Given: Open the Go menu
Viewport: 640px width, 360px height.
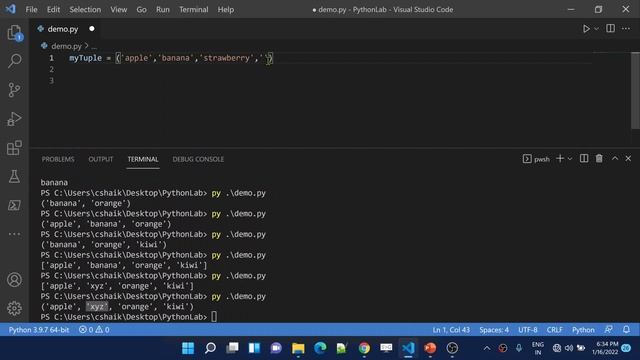Looking at the screenshot, I should (x=141, y=9).
